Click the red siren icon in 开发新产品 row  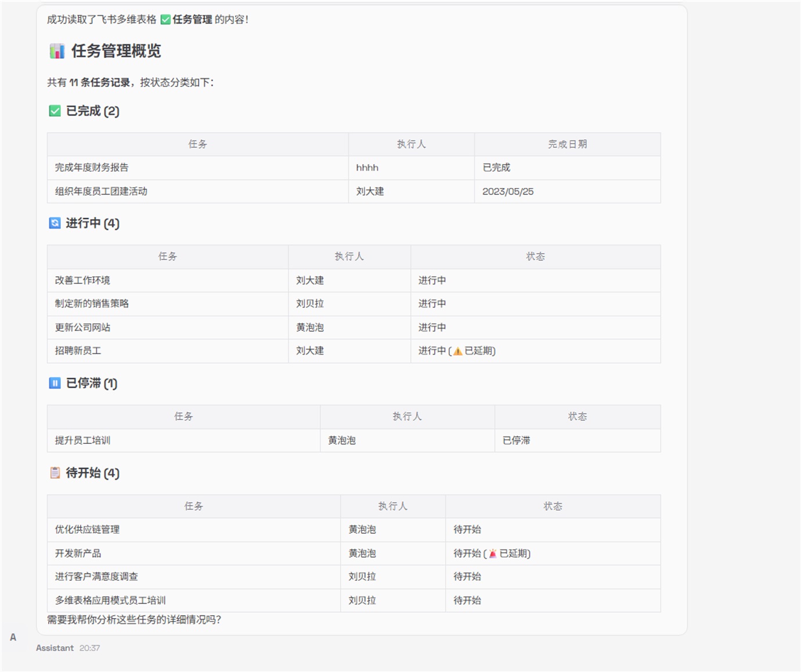[493, 554]
